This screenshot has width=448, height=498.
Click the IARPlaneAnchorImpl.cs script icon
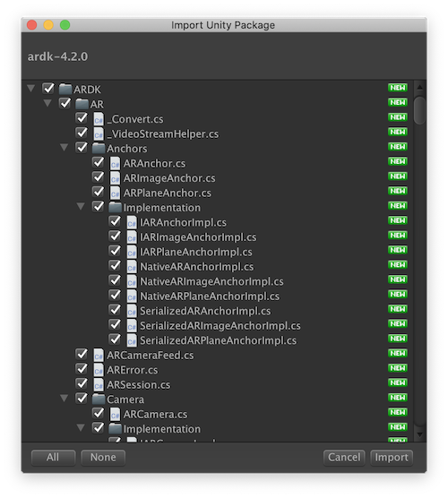coord(132,252)
